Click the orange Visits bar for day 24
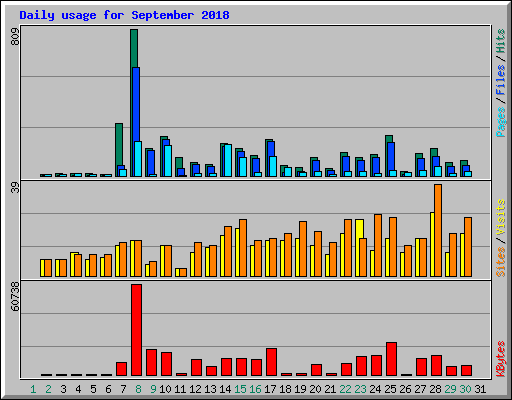Viewport: 512px width, 400px height. pyautogui.click(x=378, y=245)
